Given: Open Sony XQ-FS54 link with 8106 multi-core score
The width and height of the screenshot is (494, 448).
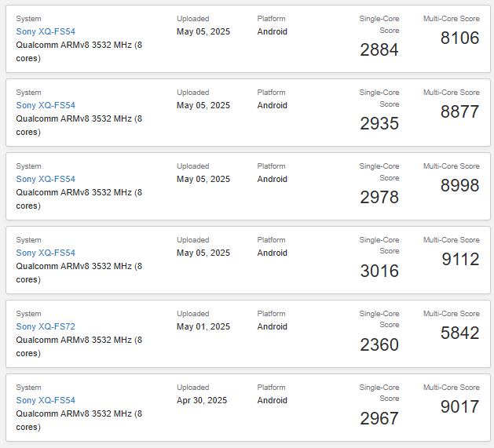Looking at the screenshot, I should pos(46,31).
